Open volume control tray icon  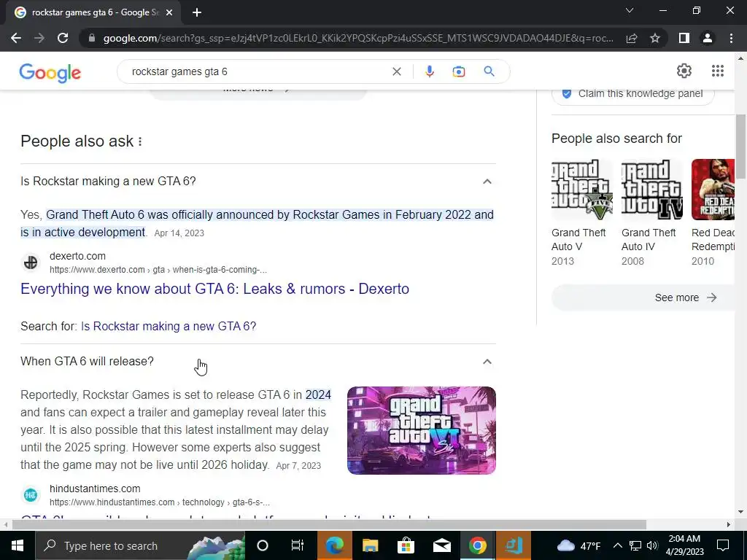click(x=652, y=545)
